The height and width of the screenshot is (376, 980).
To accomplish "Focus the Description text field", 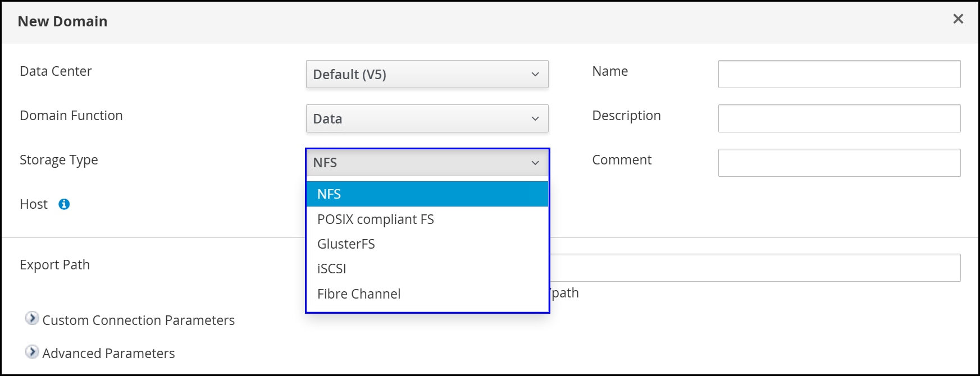I will (839, 118).
